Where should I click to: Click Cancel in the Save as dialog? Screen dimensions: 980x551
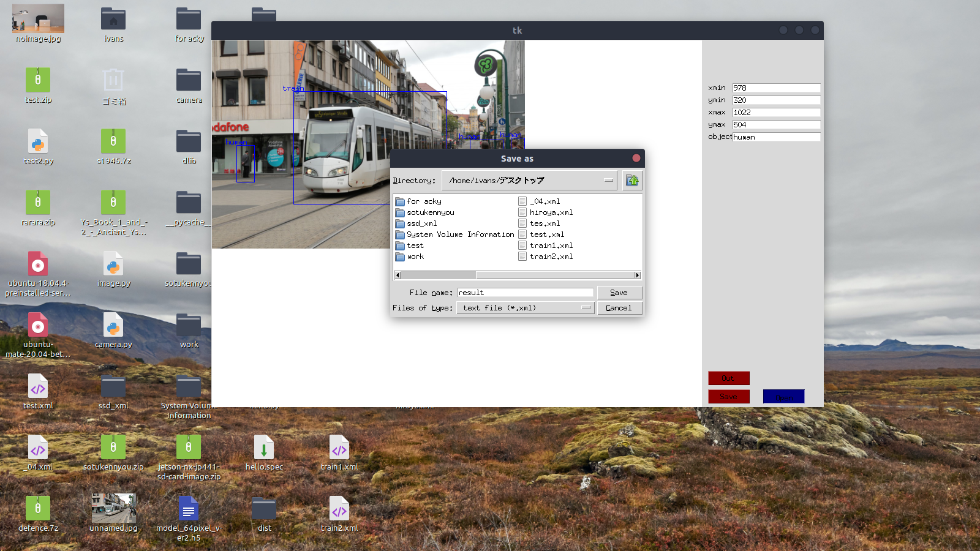[619, 307]
